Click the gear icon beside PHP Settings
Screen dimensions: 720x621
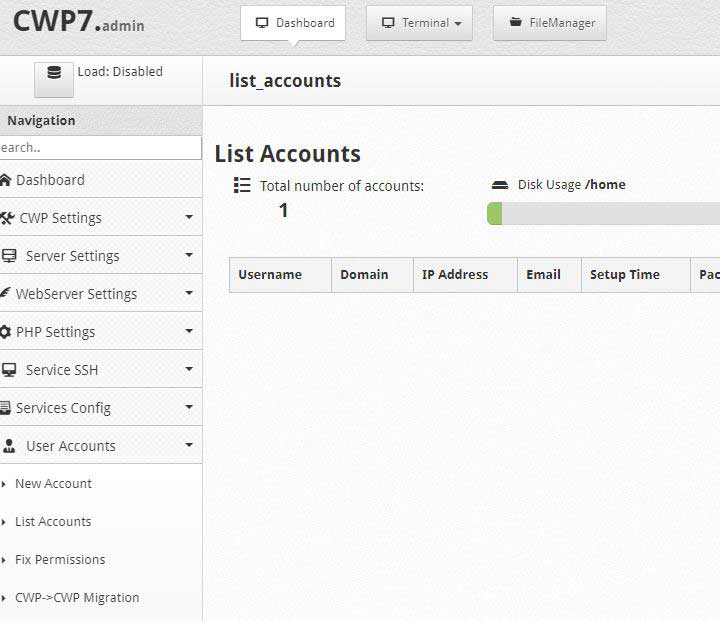click(5, 332)
